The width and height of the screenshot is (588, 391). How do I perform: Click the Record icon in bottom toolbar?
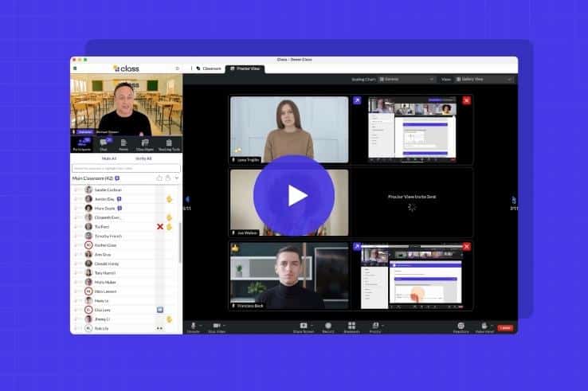pyautogui.click(x=327, y=326)
